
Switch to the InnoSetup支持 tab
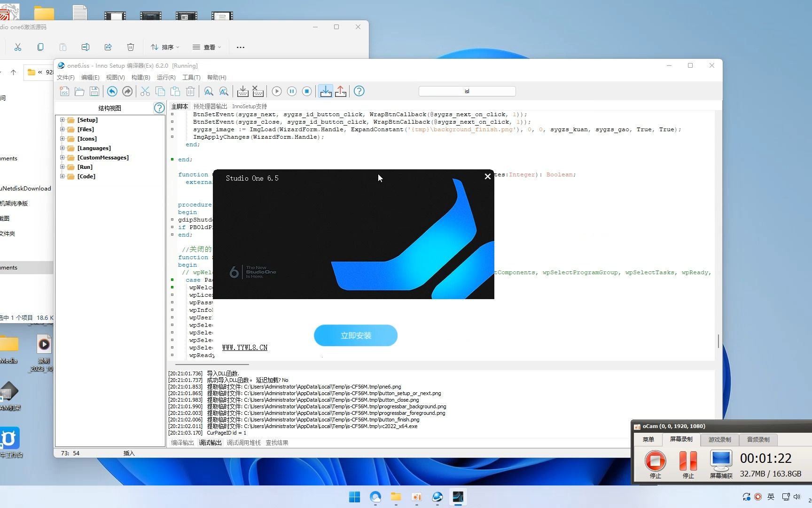pyautogui.click(x=250, y=106)
